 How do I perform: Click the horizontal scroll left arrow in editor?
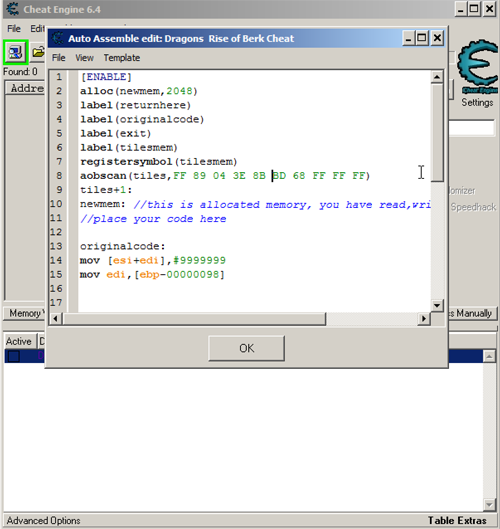[x=55, y=318]
